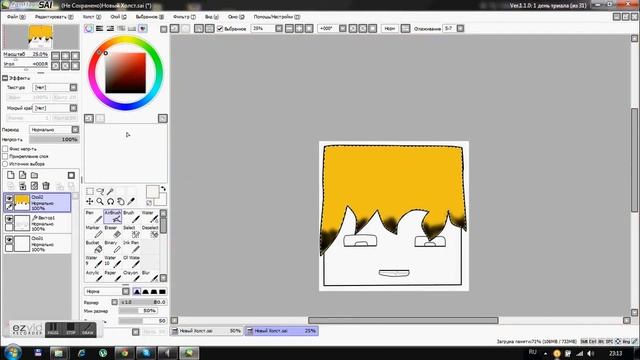
Task: Open the Редактировать menu
Action: pos(54,17)
